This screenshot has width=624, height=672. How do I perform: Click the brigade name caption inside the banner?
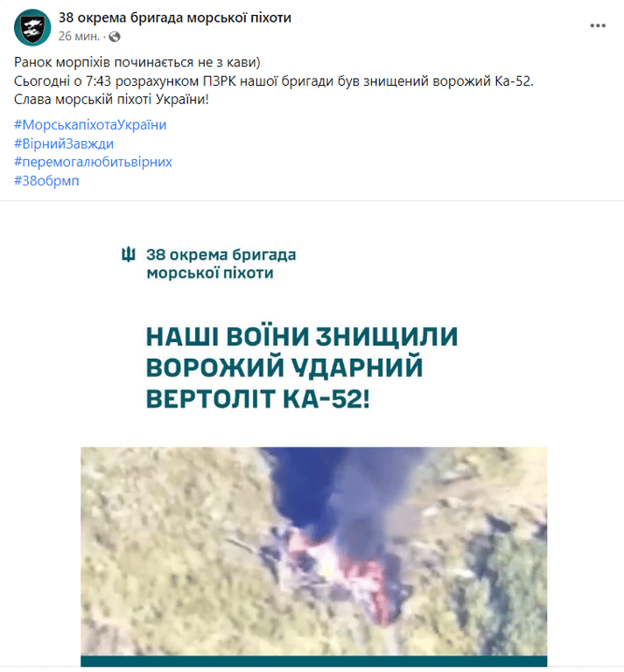point(221,263)
